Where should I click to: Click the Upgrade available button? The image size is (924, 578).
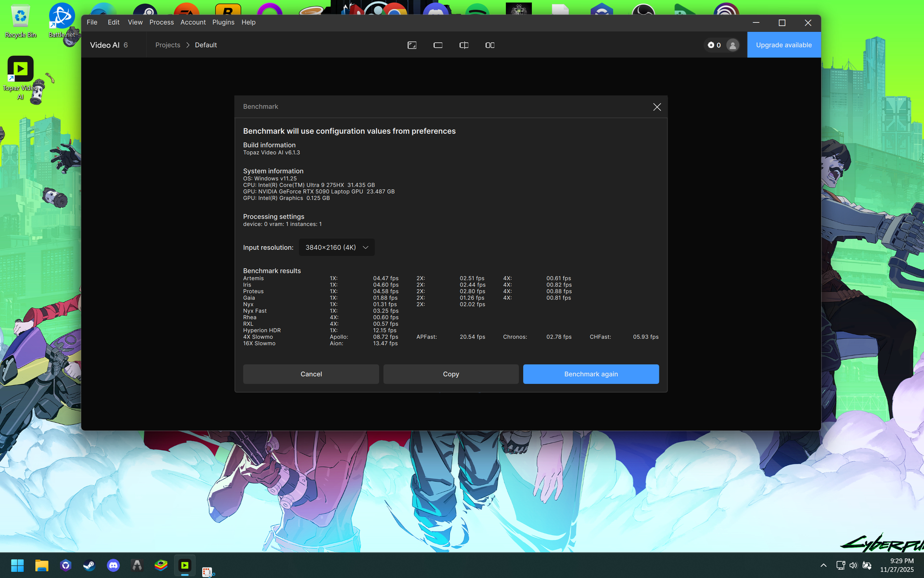[x=784, y=45]
